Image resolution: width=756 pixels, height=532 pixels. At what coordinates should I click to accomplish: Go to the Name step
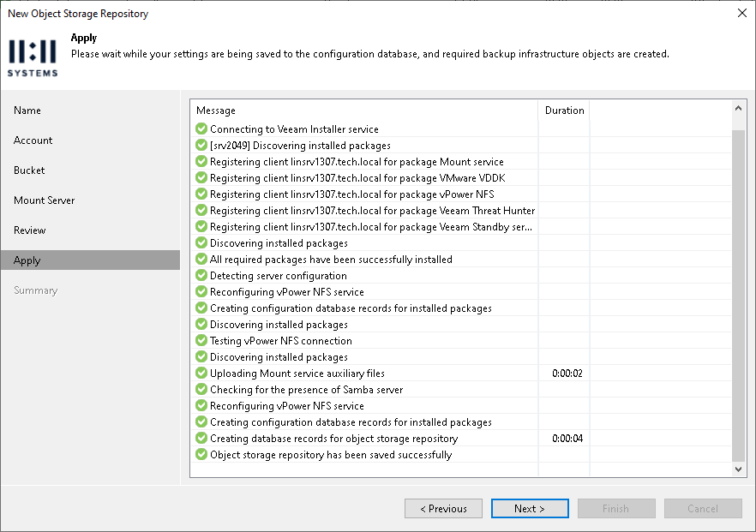[27, 111]
